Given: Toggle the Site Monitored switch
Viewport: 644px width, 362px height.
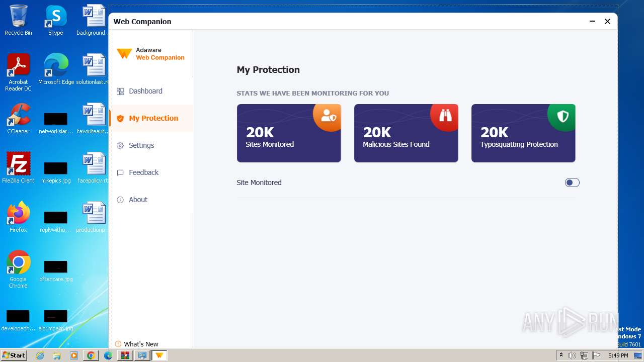Looking at the screenshot, I should click(x=572, y=183).
